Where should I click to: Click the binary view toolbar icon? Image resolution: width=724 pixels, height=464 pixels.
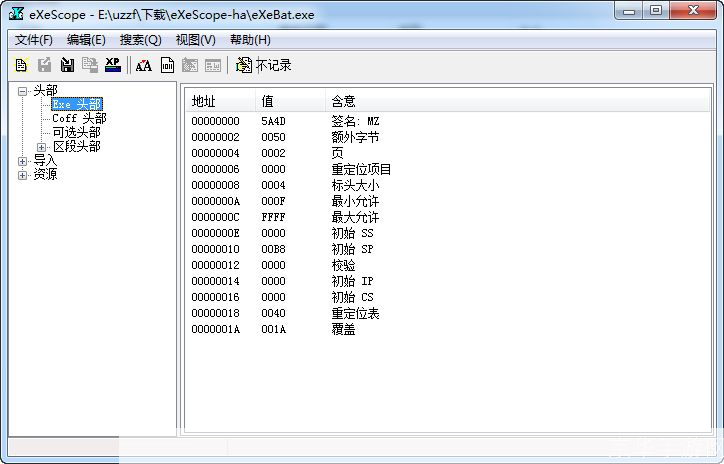167,65
